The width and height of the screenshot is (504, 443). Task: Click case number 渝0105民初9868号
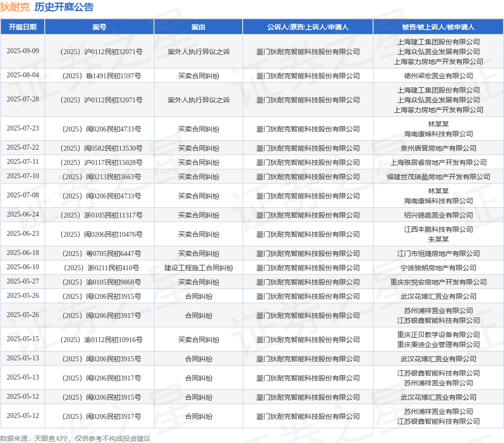101,282
